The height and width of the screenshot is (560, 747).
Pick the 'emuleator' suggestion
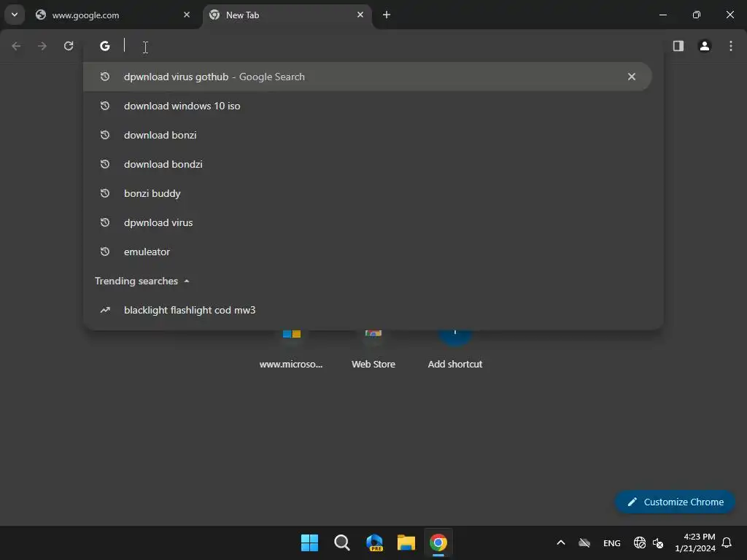(368, 252)
